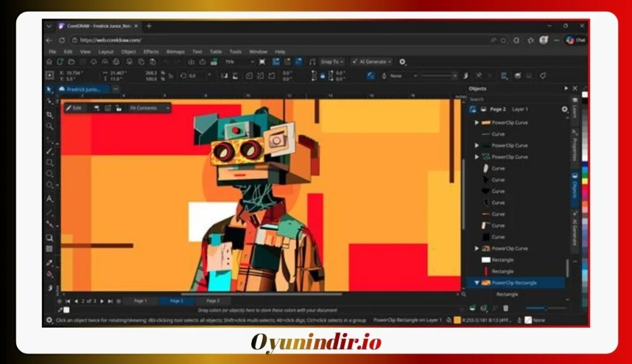632x364 pixels.
Task: Open the Tools menu
Action: click(235, 52)
